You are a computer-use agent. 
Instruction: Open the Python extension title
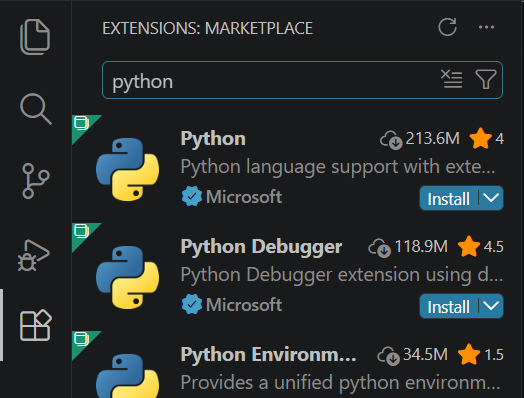tap(213, 139)
